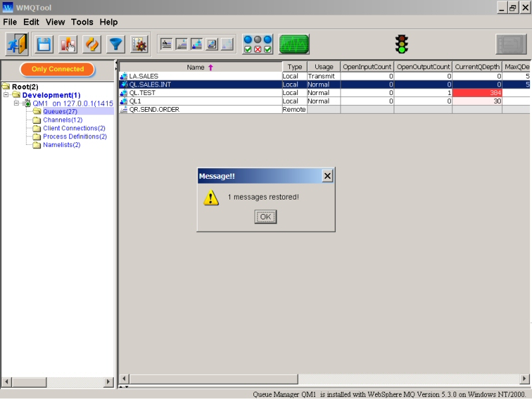Screen dimensions: 532x399
Task: Toggle the second queue-type filter icon
Action: (182, 44)
